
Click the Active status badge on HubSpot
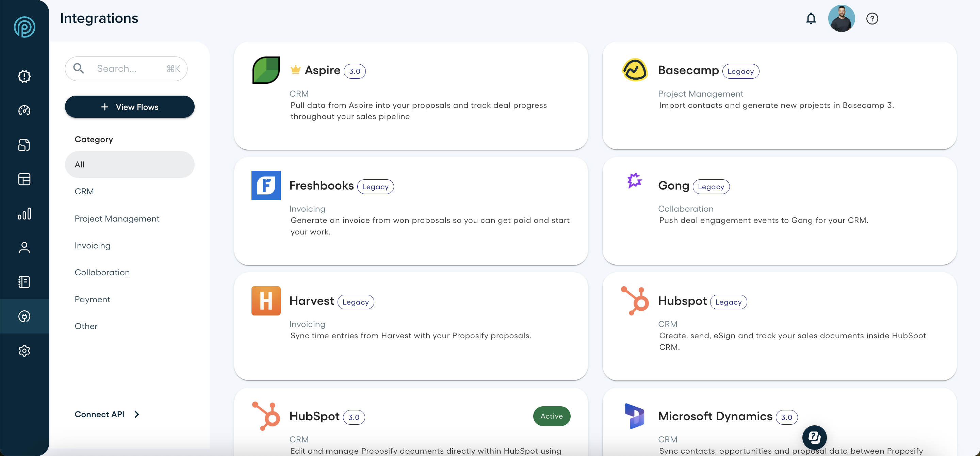[551, 416]
